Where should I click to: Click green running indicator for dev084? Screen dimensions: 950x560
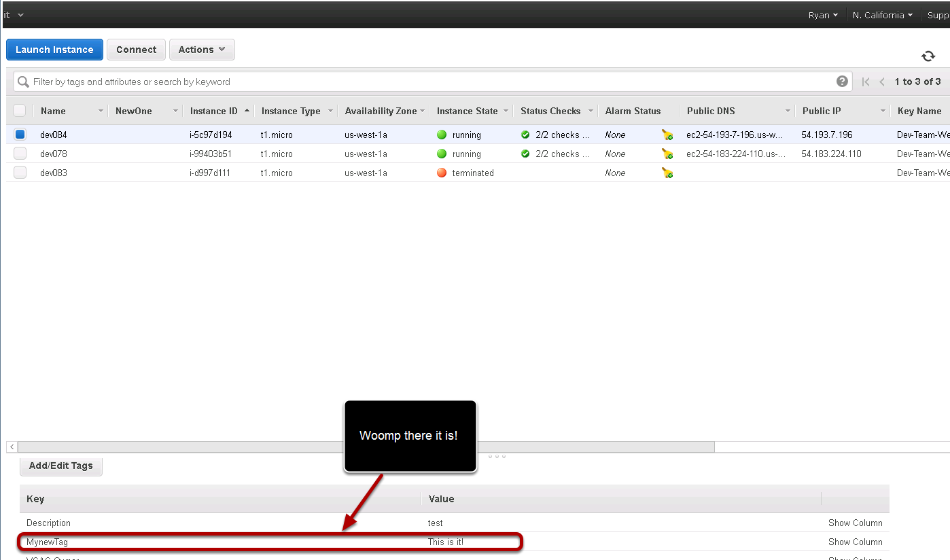point(442,135)
